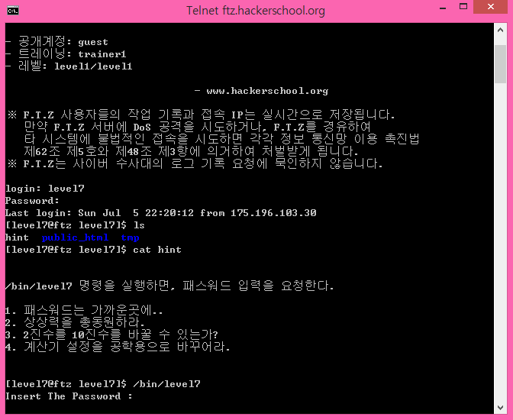Click the '/bin/level7' command at the last prompt

pyautogui.click(x=166, y=384)
